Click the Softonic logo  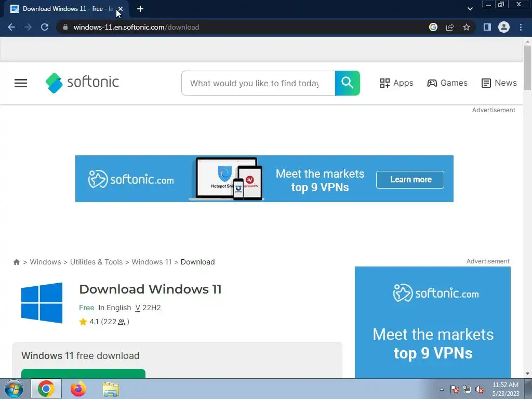coord(82,83)
